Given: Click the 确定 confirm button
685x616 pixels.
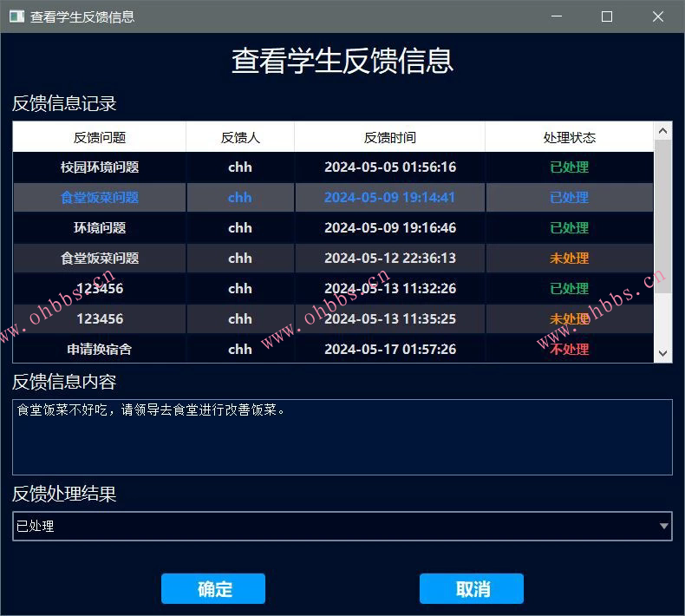Looking at the screenshot, I should [213, 589].
